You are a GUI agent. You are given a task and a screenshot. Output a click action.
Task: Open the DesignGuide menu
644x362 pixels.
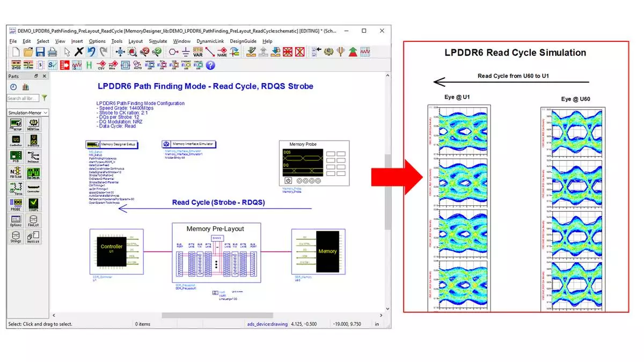243,41
